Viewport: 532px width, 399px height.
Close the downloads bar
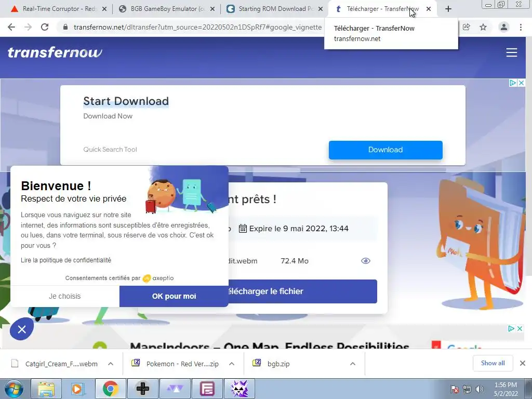coord(523,363)
